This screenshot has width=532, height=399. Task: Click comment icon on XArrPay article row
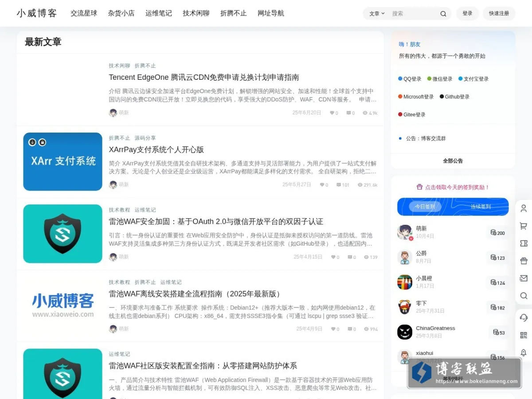[x=339, y=185]
